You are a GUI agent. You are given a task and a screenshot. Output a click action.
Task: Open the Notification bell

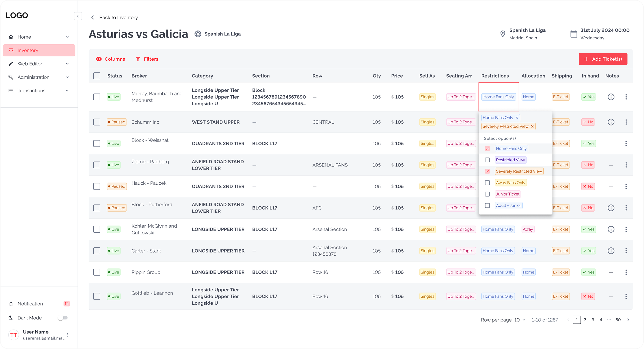click(11, 304)
